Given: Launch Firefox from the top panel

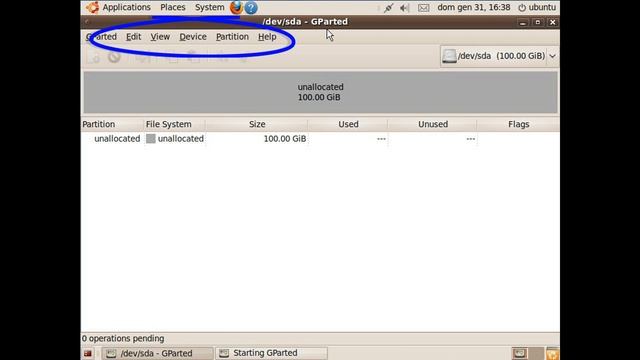Looking at the screenshot, I should click(236, 7).
